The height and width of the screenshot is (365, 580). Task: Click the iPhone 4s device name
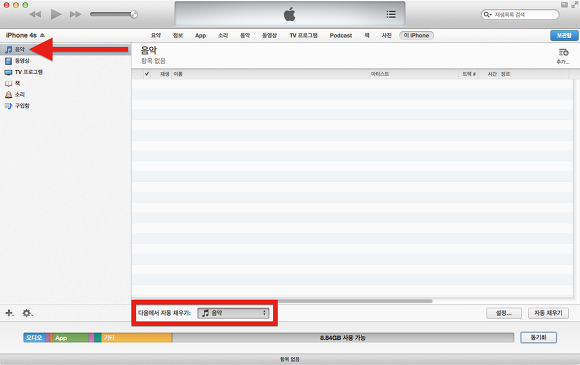21,35
